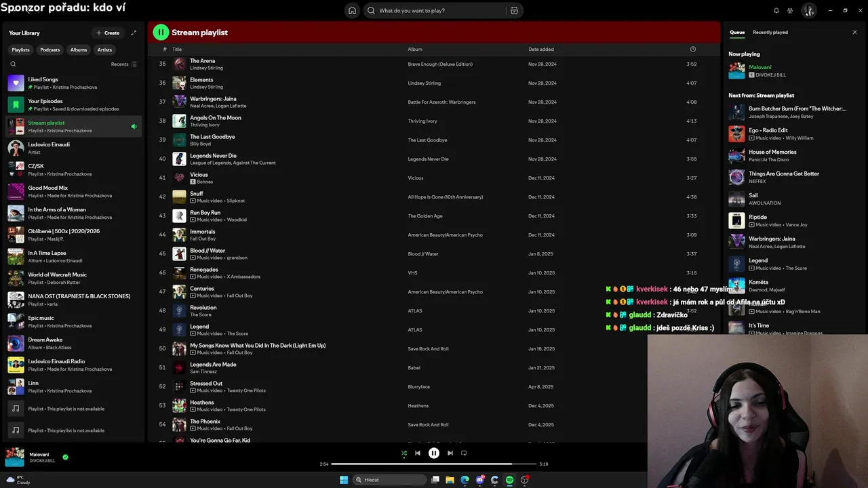Open Discord from the taskbar
The width and height of the screenshot is (868, 488).
[479, 480]
